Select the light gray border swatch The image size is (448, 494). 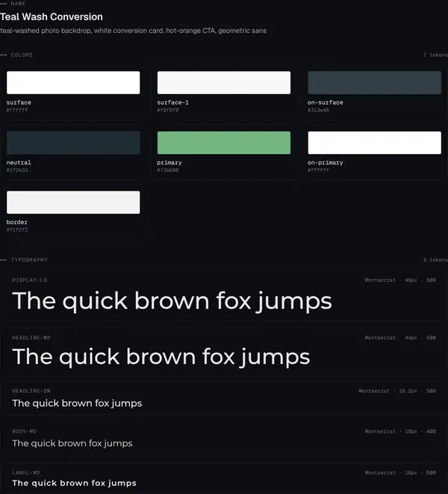point(73,203)
